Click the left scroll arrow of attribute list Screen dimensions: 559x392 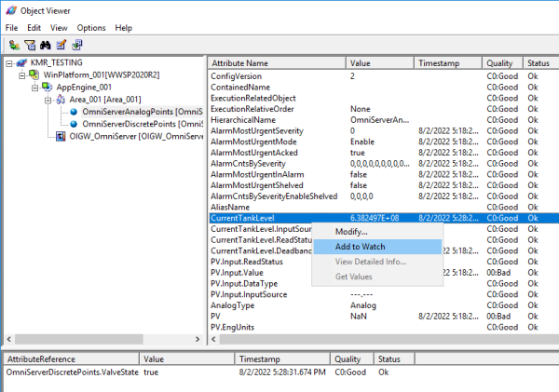pos(213,339)
